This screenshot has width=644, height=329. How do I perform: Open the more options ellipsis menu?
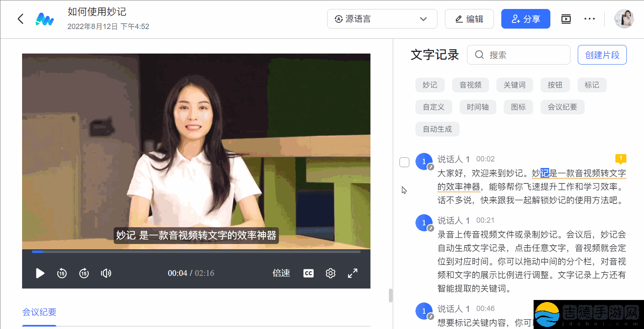pyautogui.click(x=589, y=19)
